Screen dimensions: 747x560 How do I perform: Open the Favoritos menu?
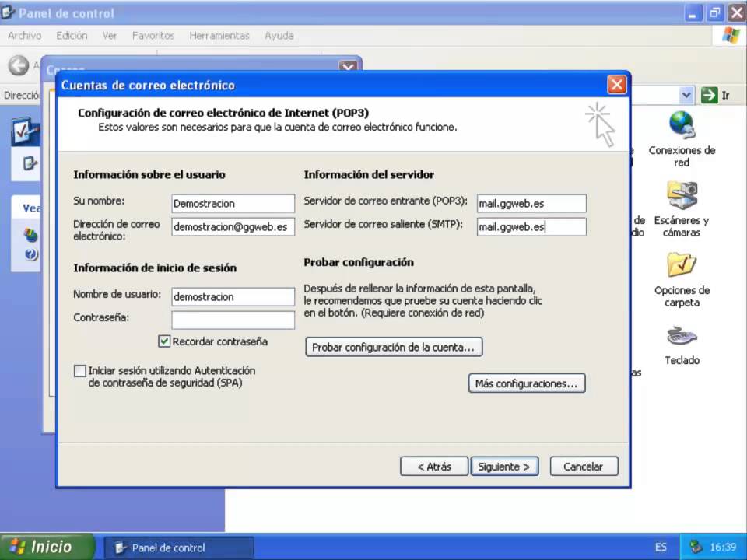point(153,36)
